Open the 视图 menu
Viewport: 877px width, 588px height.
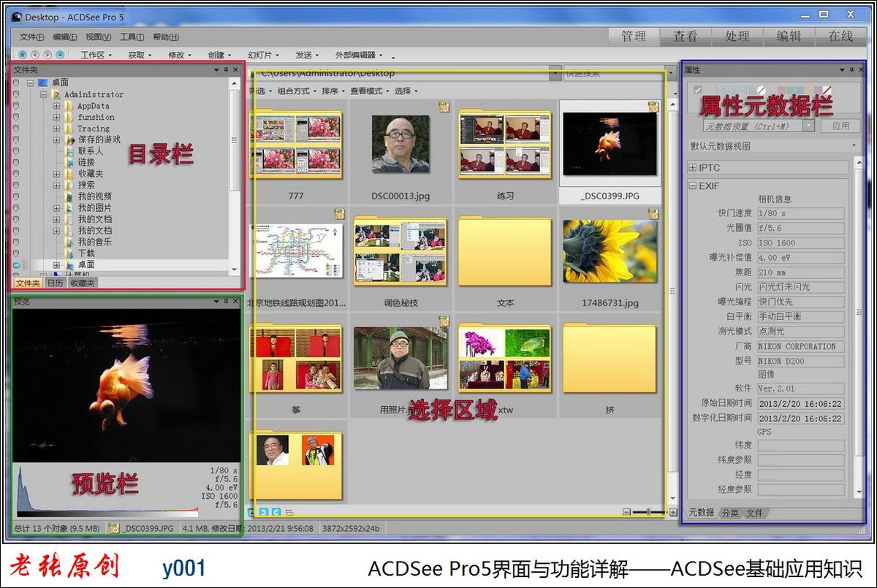pyautogui.click(x=98, y=37)
